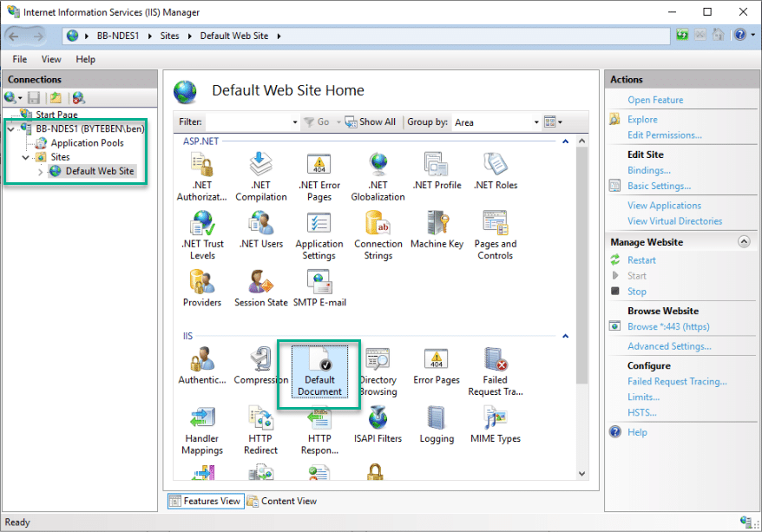Viewport: 762px width, 532px height.
Task: Click View Applications link
Action: tap(664, 205)
